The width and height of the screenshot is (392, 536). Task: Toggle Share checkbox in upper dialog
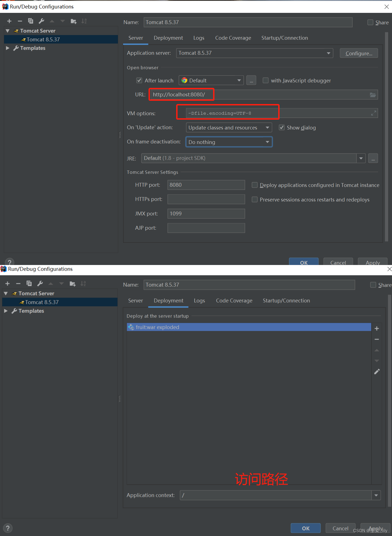pos(370,22)
